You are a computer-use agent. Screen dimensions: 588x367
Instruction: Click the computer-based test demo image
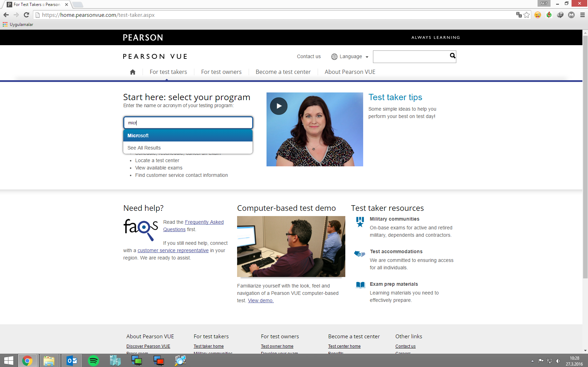point(291,247)
